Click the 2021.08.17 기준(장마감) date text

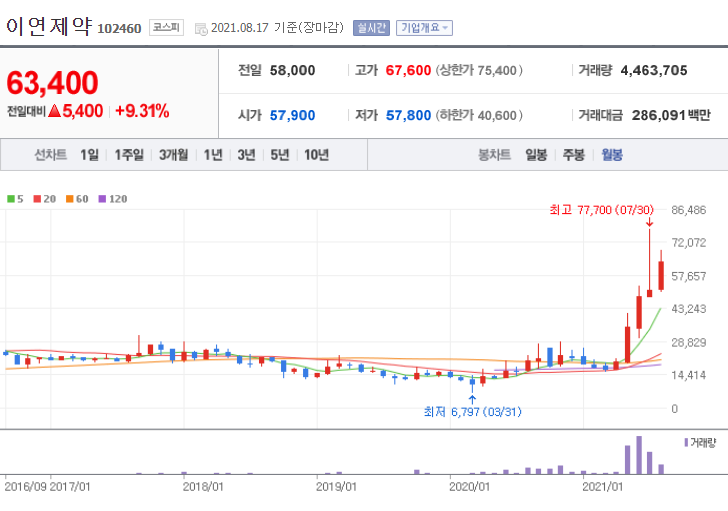click(x=277, y=28)
